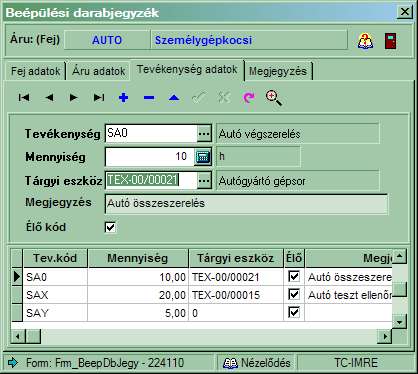Click the Tev.kód column header
This screenshot has width=418, height=374.
coord(55,258)
